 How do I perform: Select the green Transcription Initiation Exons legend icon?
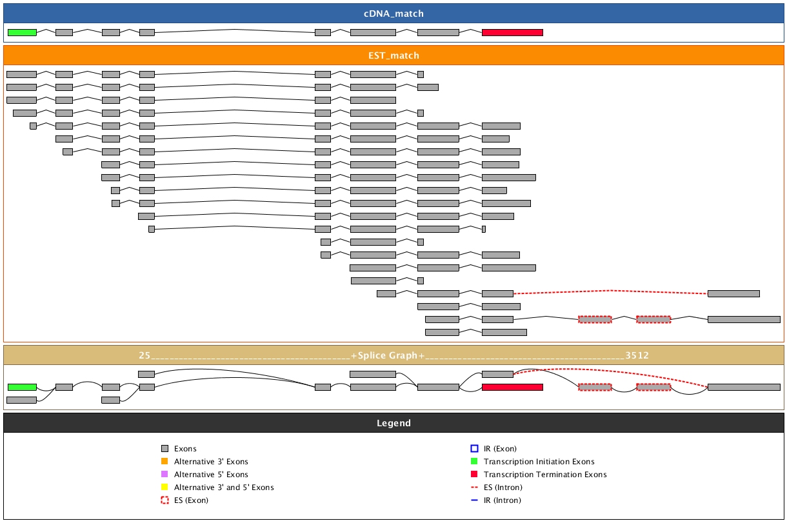click(x=474, y=462)
